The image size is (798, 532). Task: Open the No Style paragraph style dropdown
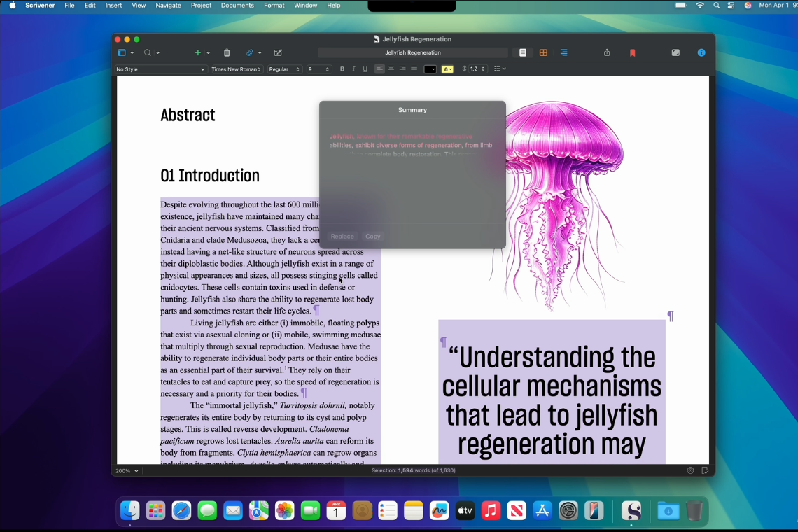[x=160, y=69]
